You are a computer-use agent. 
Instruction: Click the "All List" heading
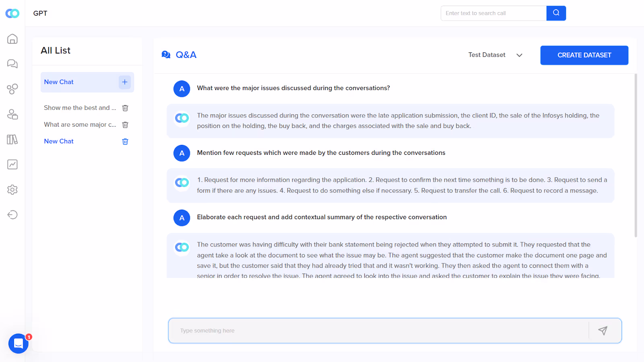(56, 50)
